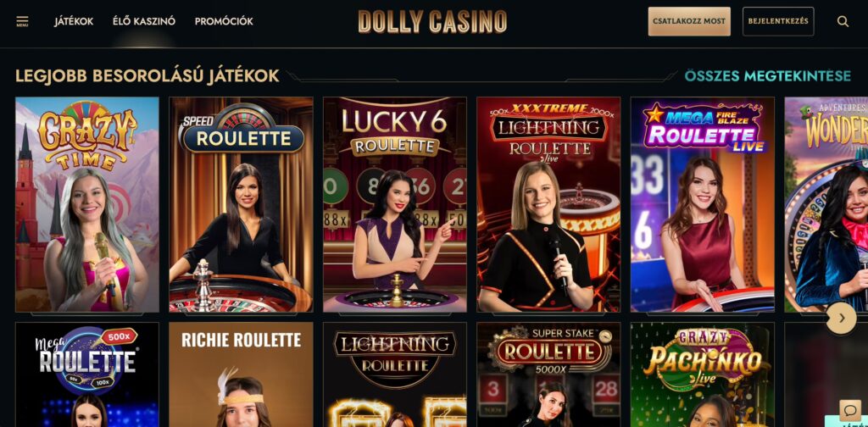The image size is (868, 427).
Task: Click the search magnifier icon
Action: pos(843,21)
